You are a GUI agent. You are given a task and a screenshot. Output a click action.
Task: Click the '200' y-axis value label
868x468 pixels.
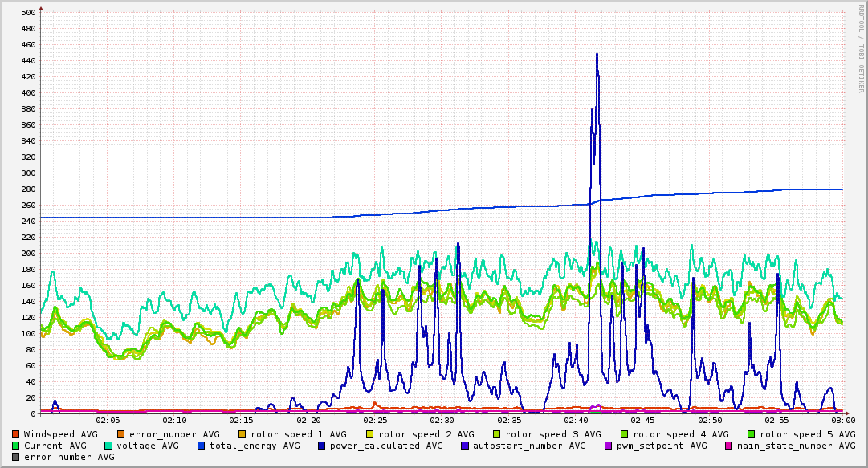[x=28, y=253]
